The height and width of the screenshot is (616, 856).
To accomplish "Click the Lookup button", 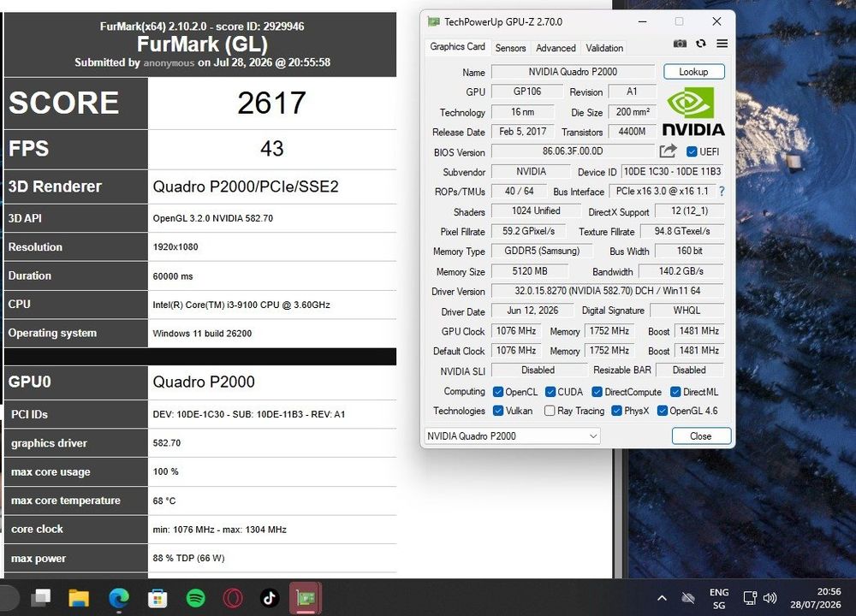I will tap(694, 72).
